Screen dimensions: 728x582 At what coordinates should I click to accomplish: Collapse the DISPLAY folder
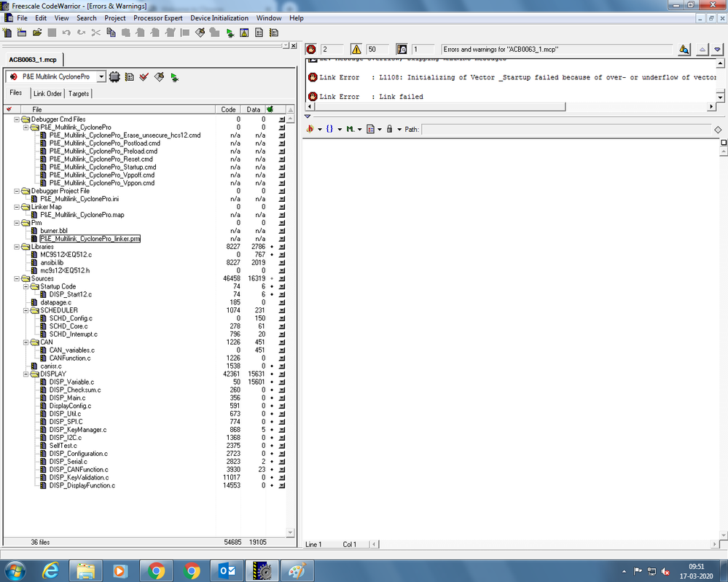click(26, 374)
